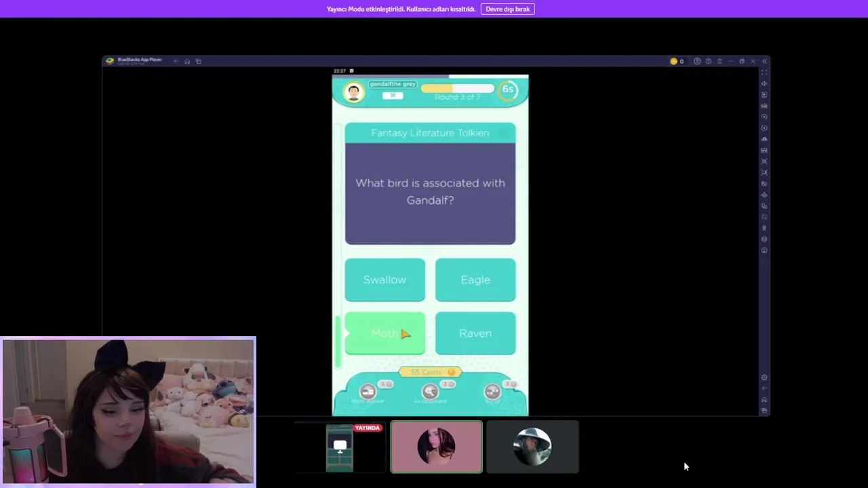
Task: Open BlueStacks help question-mark icon
Action: (x=708, y=61)
